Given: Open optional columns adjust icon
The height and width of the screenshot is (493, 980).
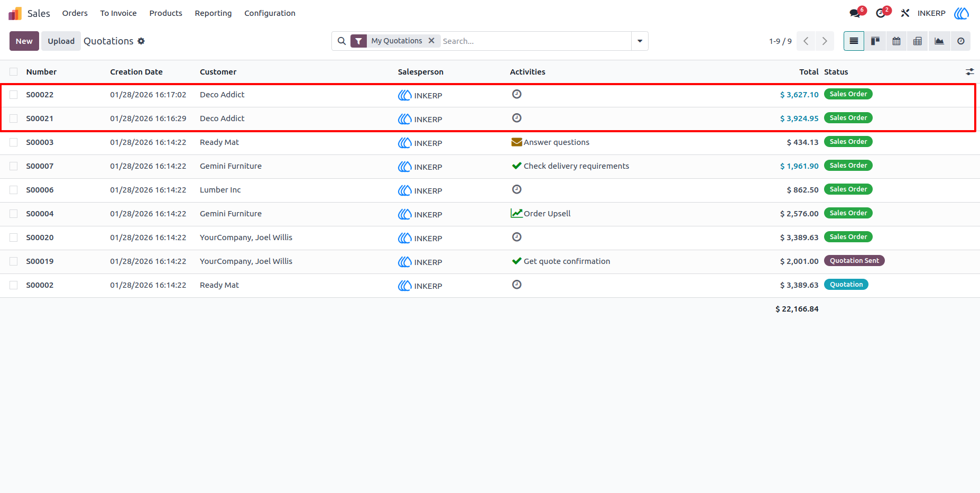Looking at the screenshot, I should point(970,72).
